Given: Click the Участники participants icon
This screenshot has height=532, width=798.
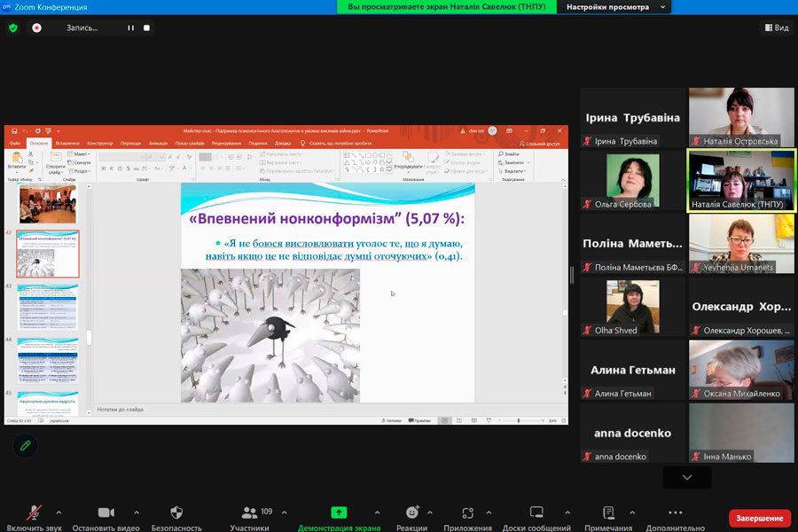Looking at the screenshot, I should [x=249, y=512].
